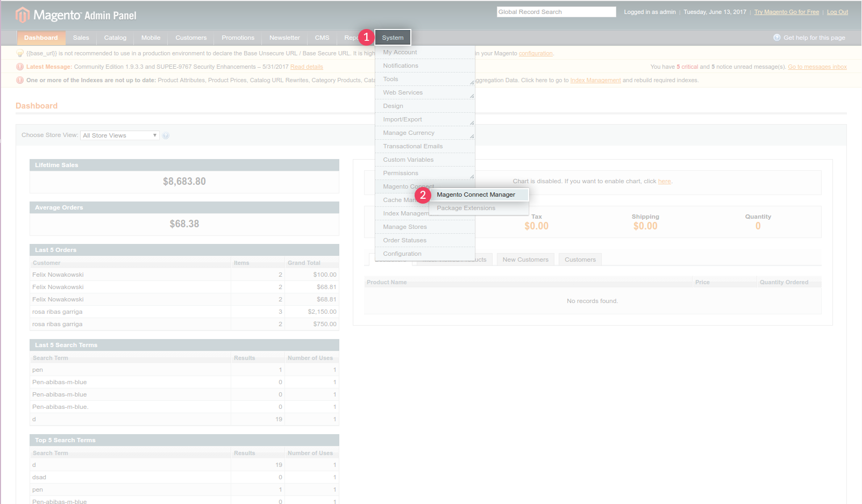The width and height of the screenshot is (862, 504).
Task: Go to messages inbox link
Action: click(x=817, y=67)
